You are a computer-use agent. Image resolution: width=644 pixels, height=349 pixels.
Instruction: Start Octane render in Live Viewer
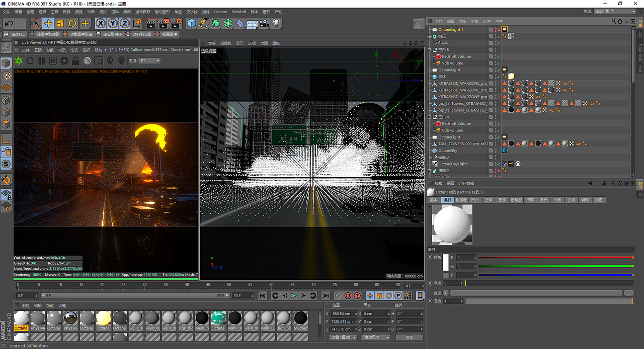19,61
